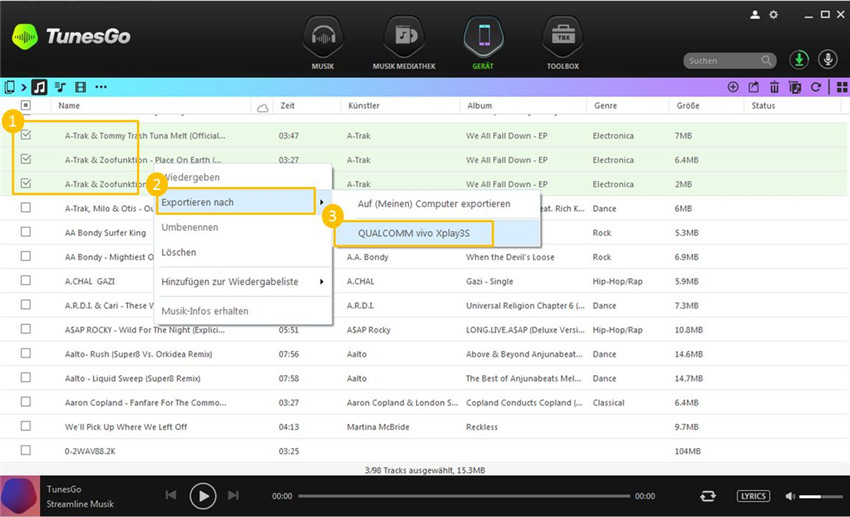850x517 pixels.
Task: Sort by Genre column header
Action: point(606,106)
